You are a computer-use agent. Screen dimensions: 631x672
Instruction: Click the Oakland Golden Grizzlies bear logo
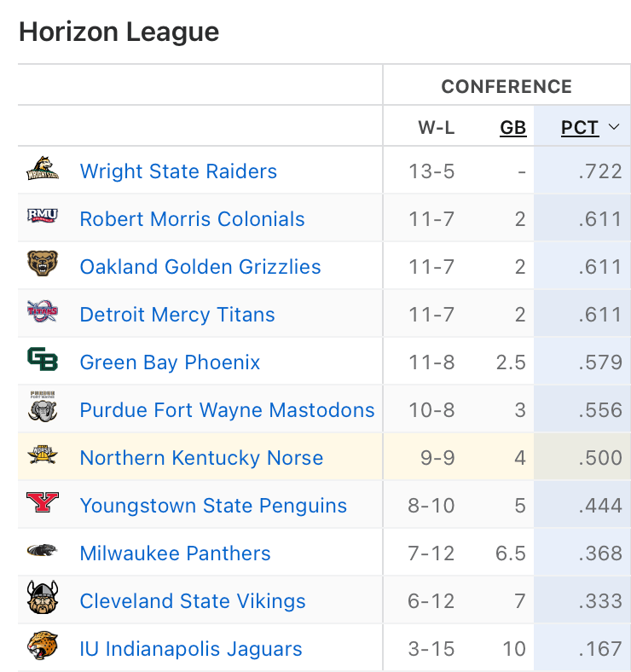[x=43, y=266]
